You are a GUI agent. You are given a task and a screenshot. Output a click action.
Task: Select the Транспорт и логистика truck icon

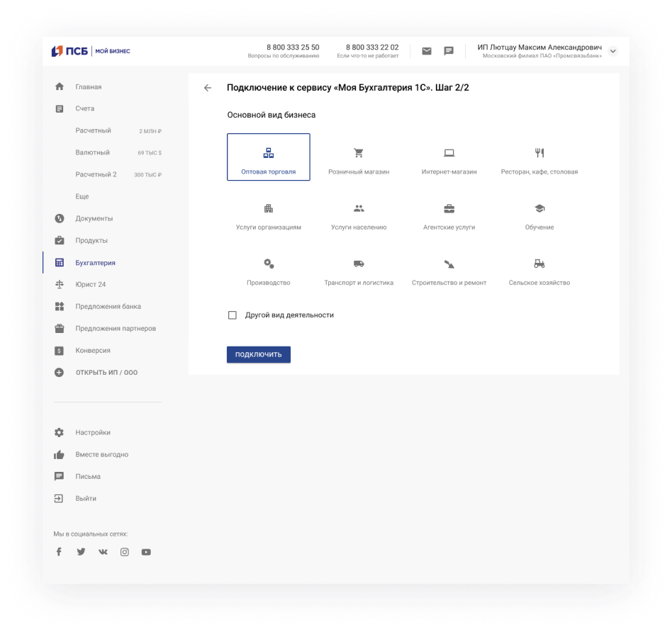359,264
